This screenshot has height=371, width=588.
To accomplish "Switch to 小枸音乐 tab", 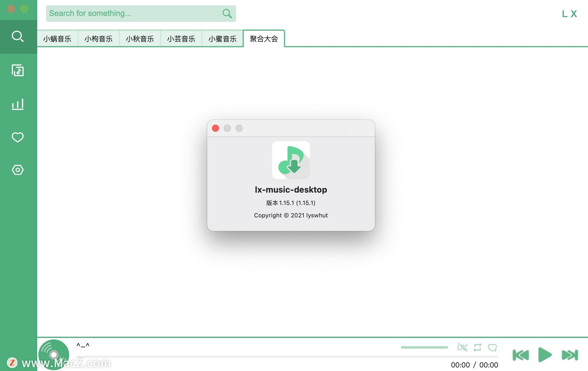I will click(99, 39).
